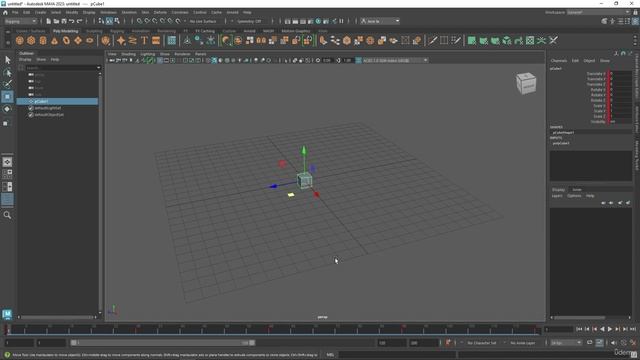Screen dimensions: 640x360
Task: Switch to the Sculpting shelf tab
Action: point(94,31)
